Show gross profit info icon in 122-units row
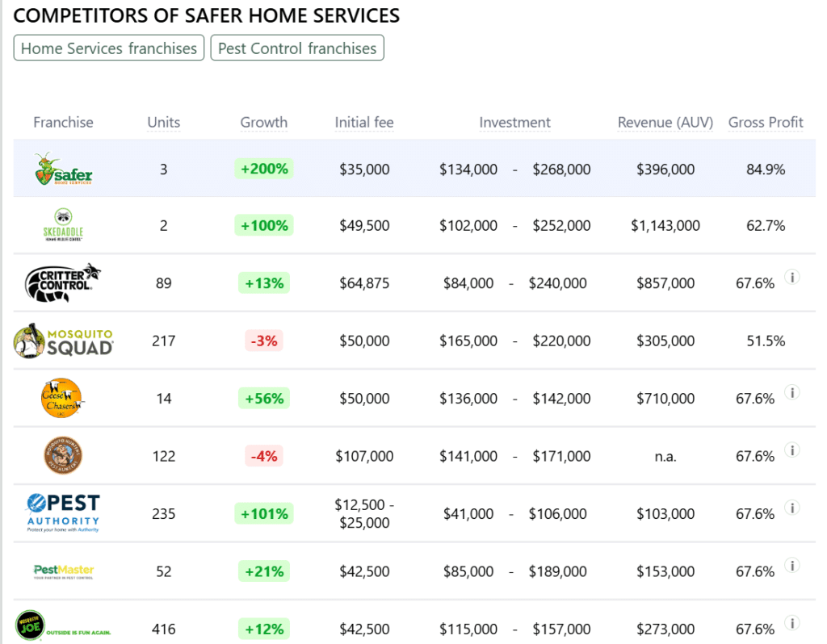Screen dimensions: 827x644 point(792,450)
